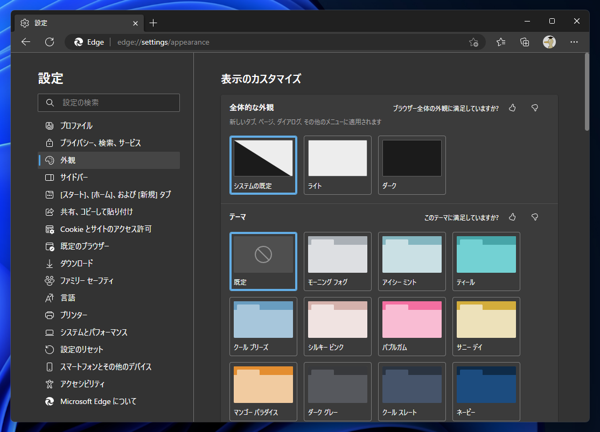This screenshot has height=432, width=600.
Task: Click the settings page vertical scrollbar
Action: coord(587,92)
